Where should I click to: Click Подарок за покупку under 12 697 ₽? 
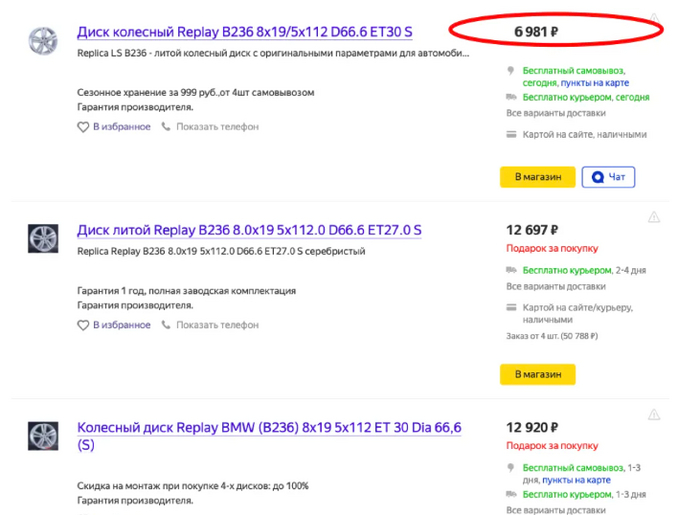coord(552,248)
